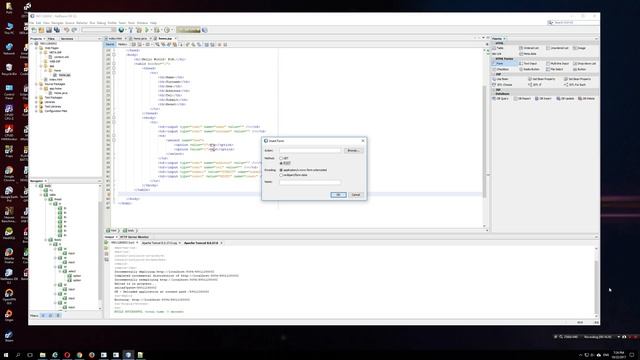Open the Services panel tab
Image resolution: width=640 pixels, height=360 pixels.
[x=67, y=39]
